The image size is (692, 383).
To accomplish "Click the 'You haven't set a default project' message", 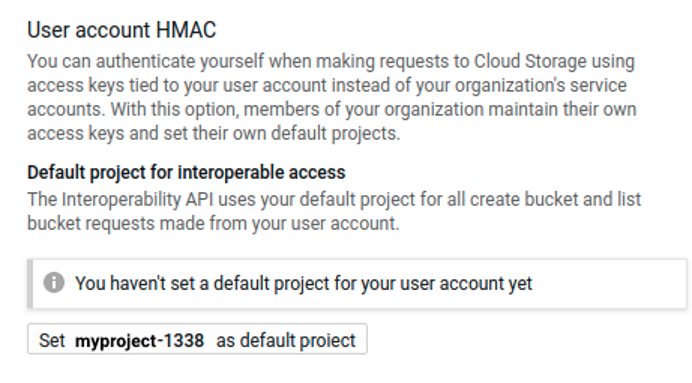I will 304,283.
